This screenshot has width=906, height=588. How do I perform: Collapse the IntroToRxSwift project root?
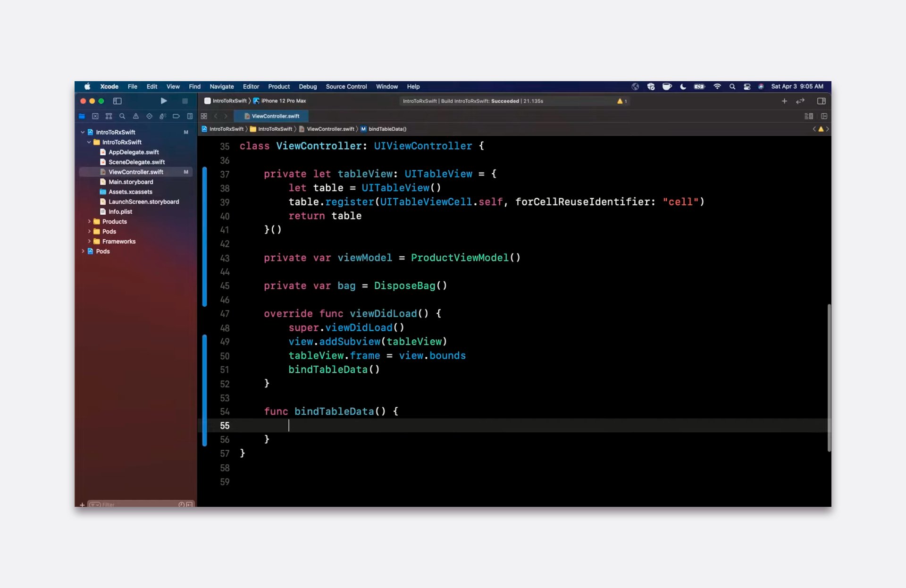pos(83,132)
